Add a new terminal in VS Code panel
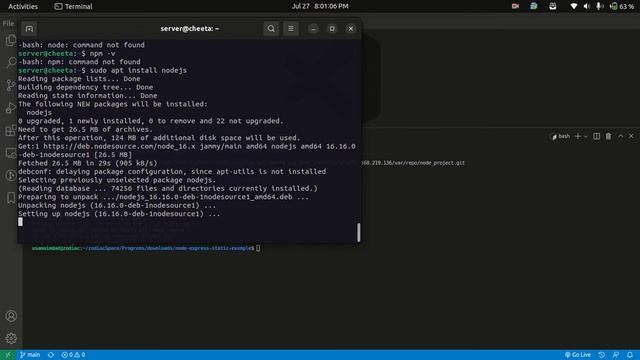The width and height of the screenshot is (640, 360). pyautogui.click(x=578, y=136)
